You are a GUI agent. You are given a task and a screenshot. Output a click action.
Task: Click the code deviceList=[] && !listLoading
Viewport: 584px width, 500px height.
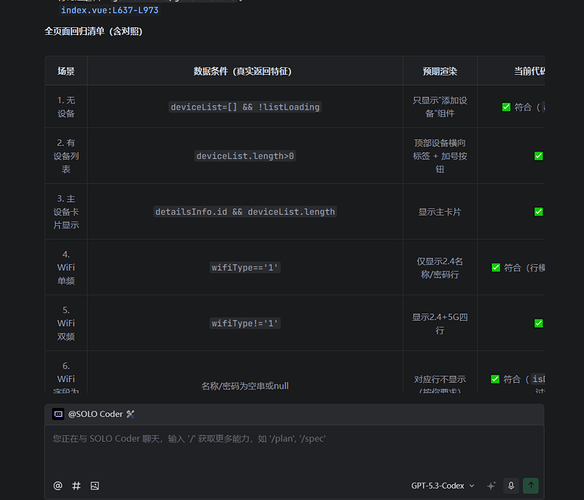(245, 107)
